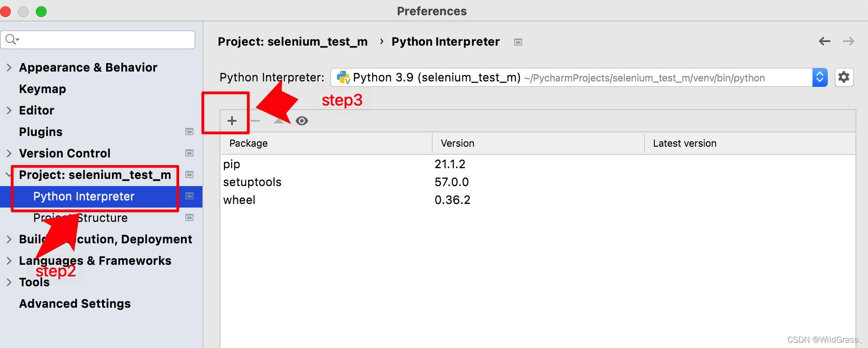Click the green maximize window button

pos(41,12)
